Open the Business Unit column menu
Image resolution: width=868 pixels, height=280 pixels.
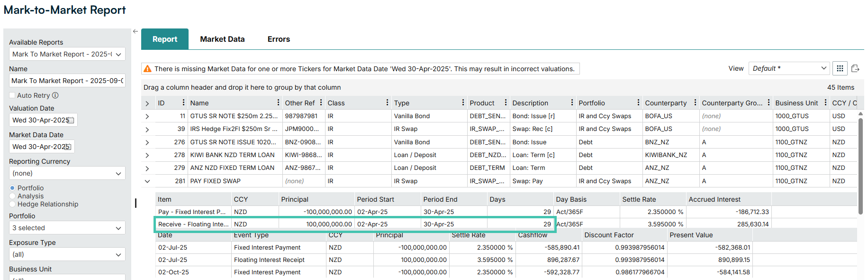coord(825,103)
